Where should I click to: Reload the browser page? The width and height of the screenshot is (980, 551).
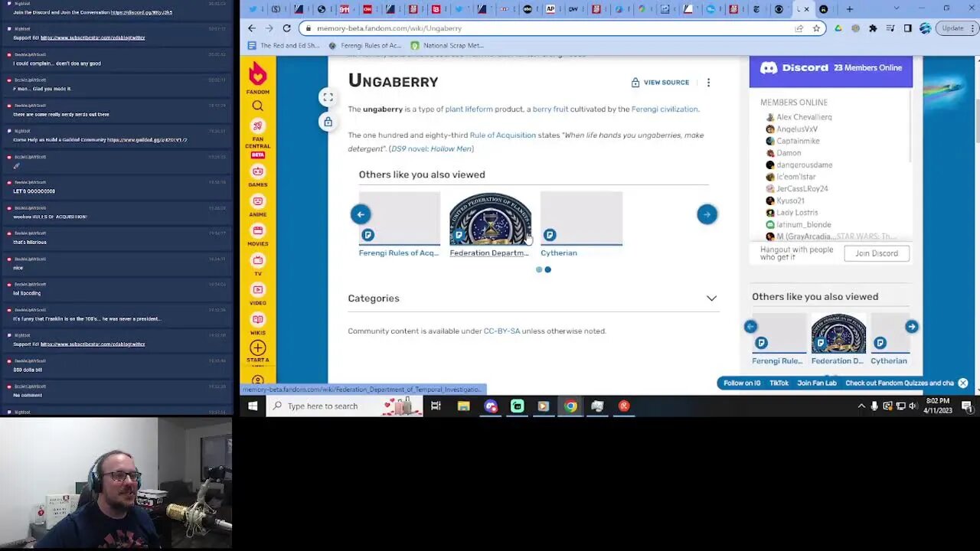pyautogui.click(x=286, y=28)
